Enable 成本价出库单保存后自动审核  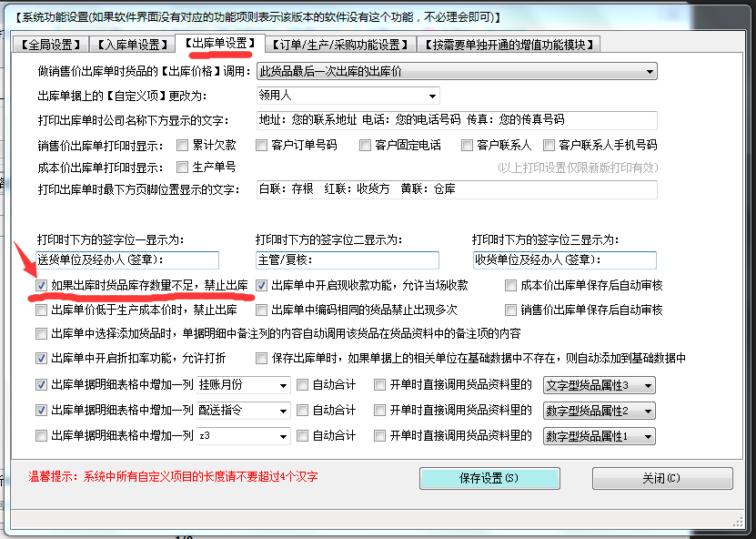click(509, 286)
